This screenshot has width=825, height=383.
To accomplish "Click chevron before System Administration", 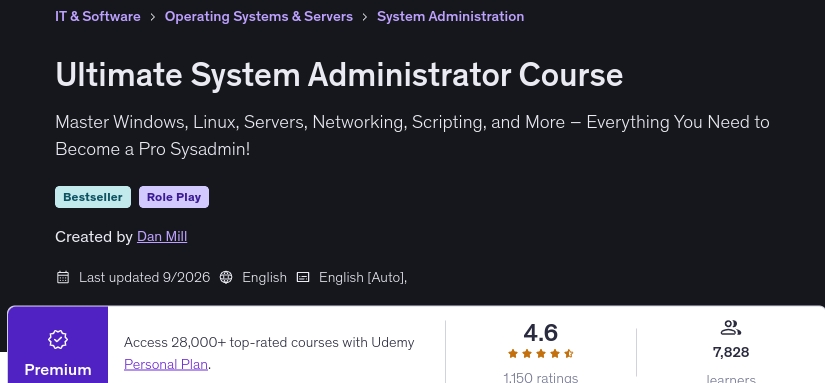I will point(365,17).
